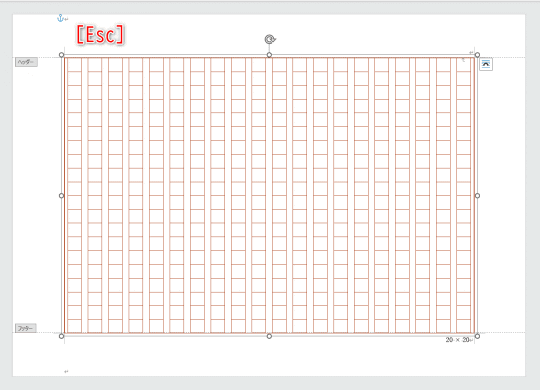Click the first cell in rightmost grid column
Screen dimensions: 540x390
464,65
